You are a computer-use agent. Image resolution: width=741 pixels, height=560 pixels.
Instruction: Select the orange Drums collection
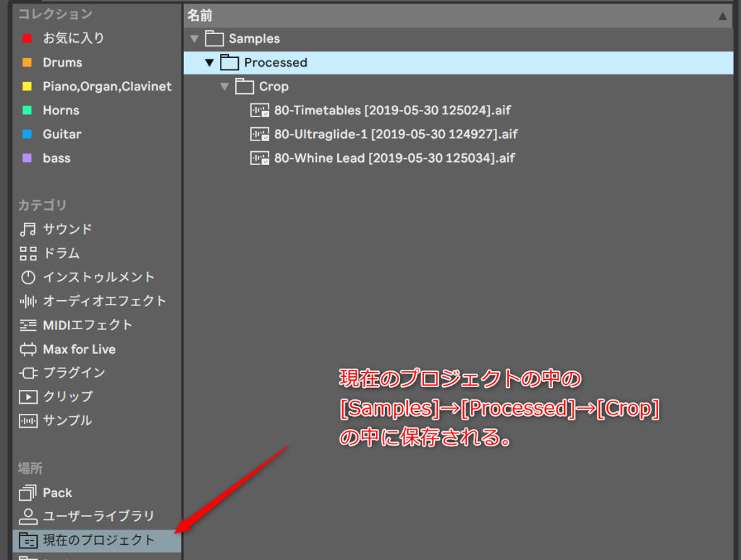(x=62, y=62)
